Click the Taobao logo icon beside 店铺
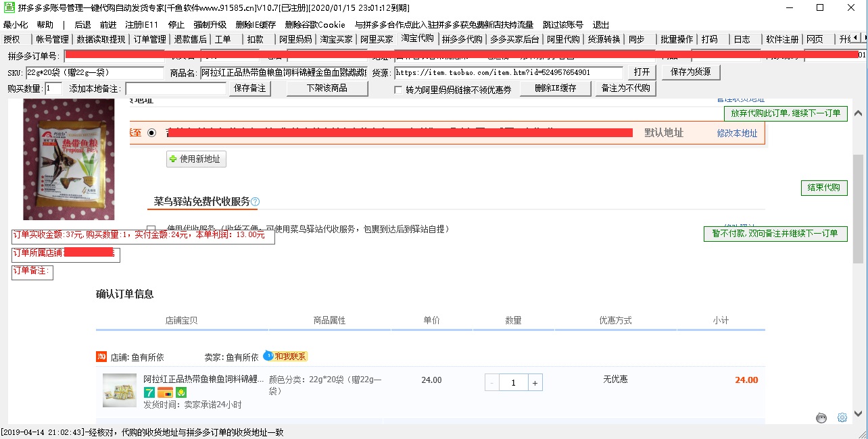The image size is (868, 439). pyautogui.click(x=101, y=357)
